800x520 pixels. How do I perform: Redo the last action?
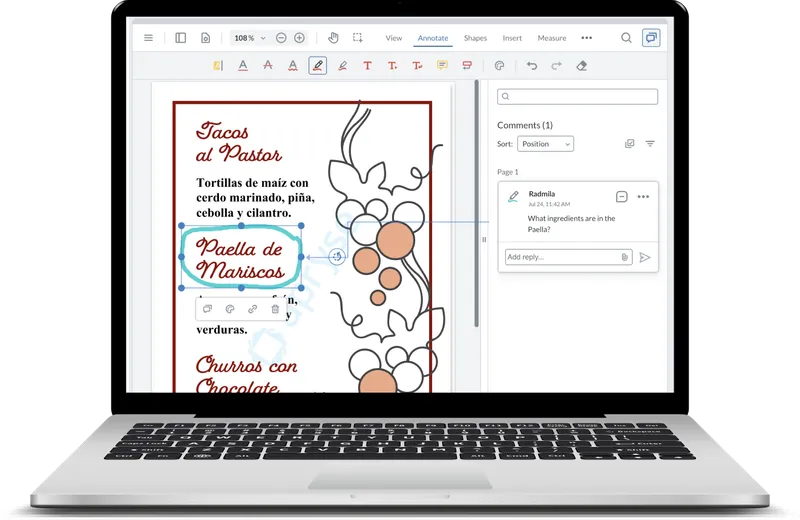click(557, 66)
